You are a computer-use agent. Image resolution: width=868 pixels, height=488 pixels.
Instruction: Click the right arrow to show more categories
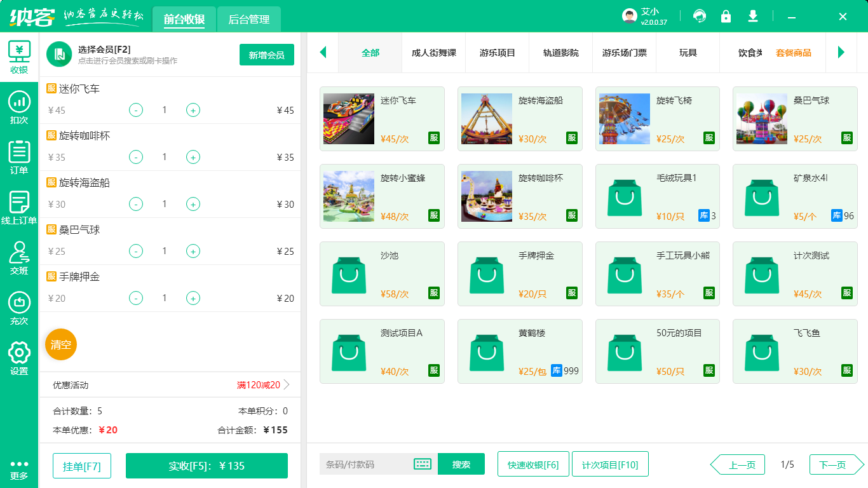(842, 53)
